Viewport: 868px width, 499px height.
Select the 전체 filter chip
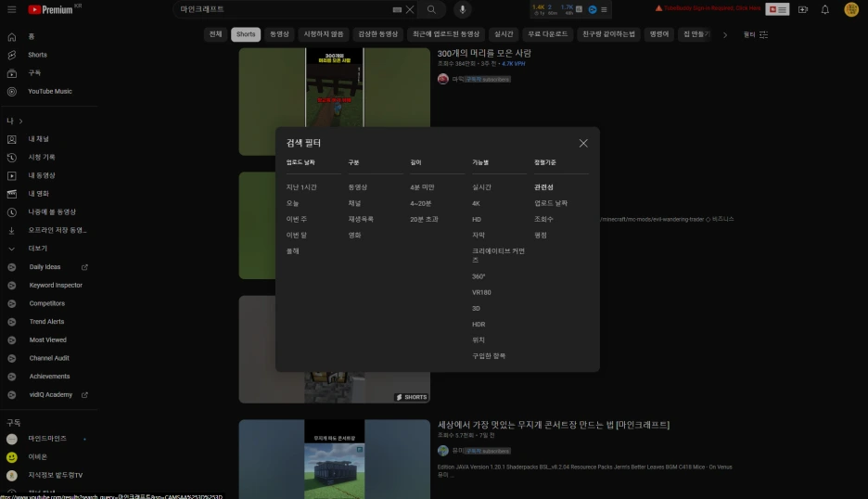(215, 34)
